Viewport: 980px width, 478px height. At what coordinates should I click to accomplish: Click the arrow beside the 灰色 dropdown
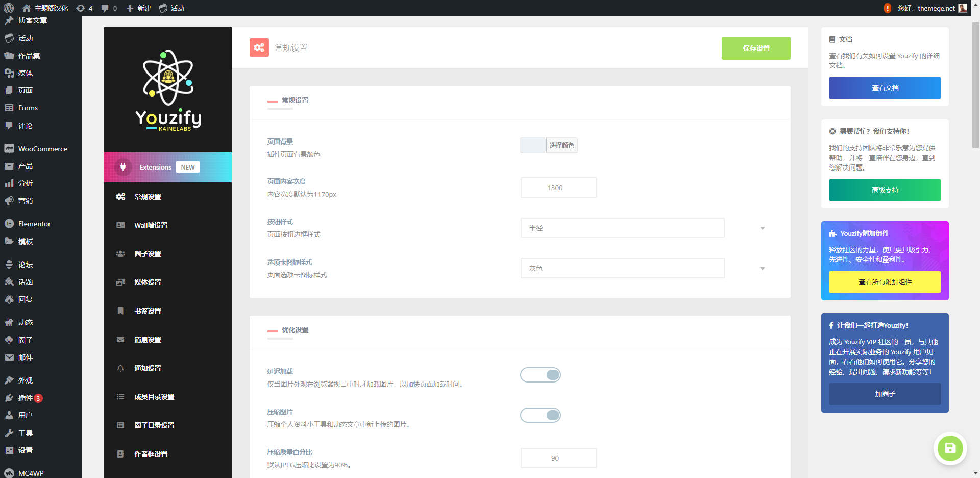tap(762, 269)
